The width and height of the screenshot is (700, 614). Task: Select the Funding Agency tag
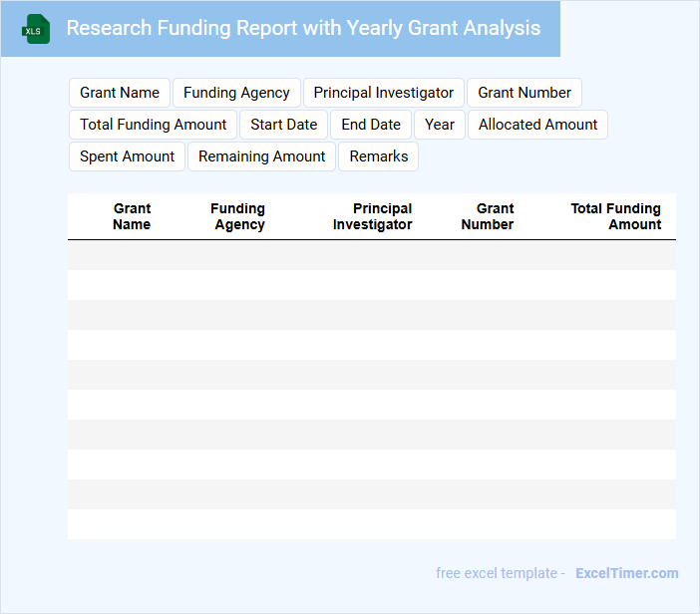pos(236,93)
